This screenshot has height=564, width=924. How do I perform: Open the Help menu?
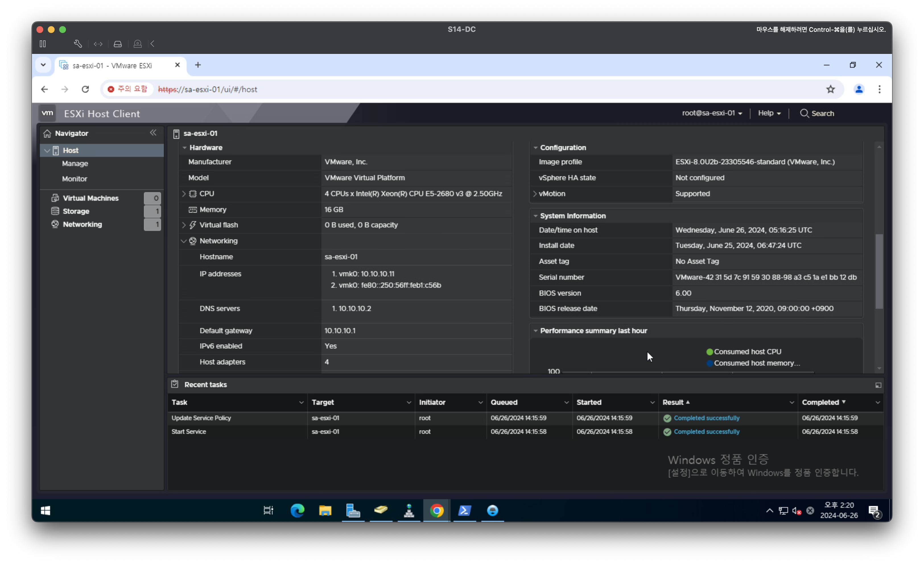(769, 113)
